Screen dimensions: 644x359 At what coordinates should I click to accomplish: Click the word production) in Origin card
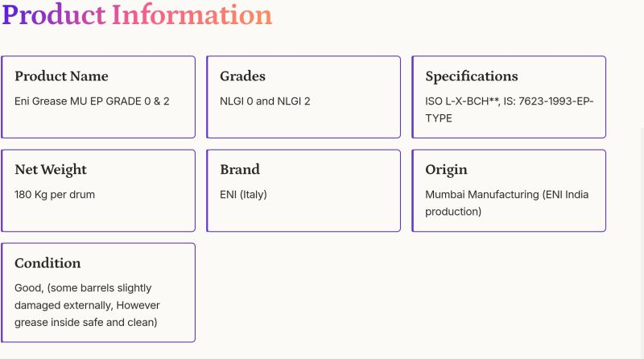point(453,212)
